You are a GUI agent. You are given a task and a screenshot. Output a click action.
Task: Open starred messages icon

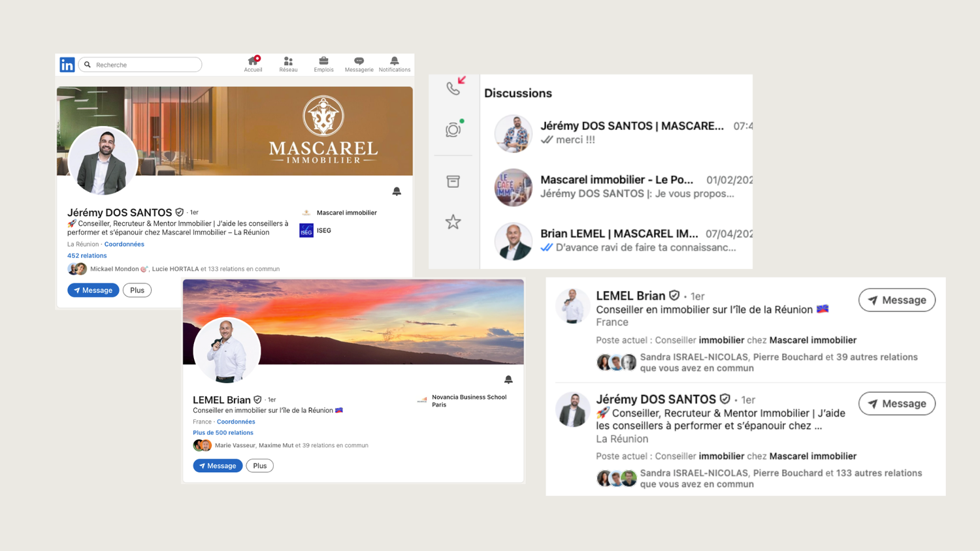tap(453, 222)
